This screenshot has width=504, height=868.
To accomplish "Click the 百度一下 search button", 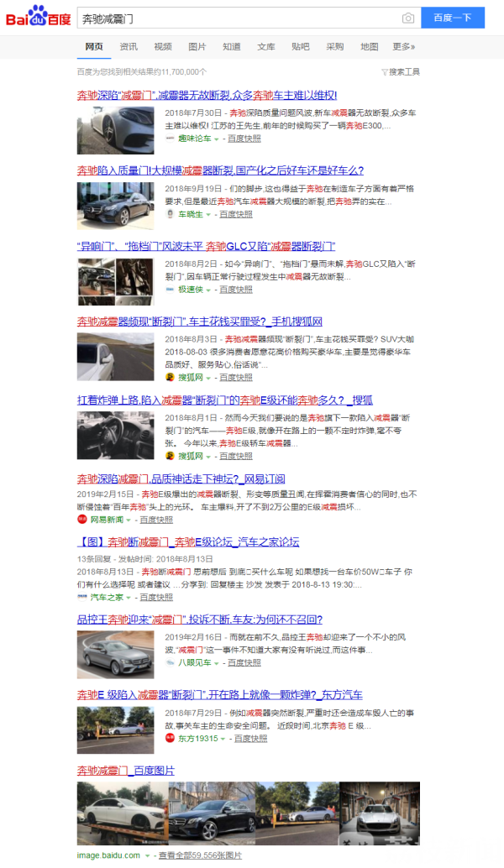I will [x=453, y=18].
